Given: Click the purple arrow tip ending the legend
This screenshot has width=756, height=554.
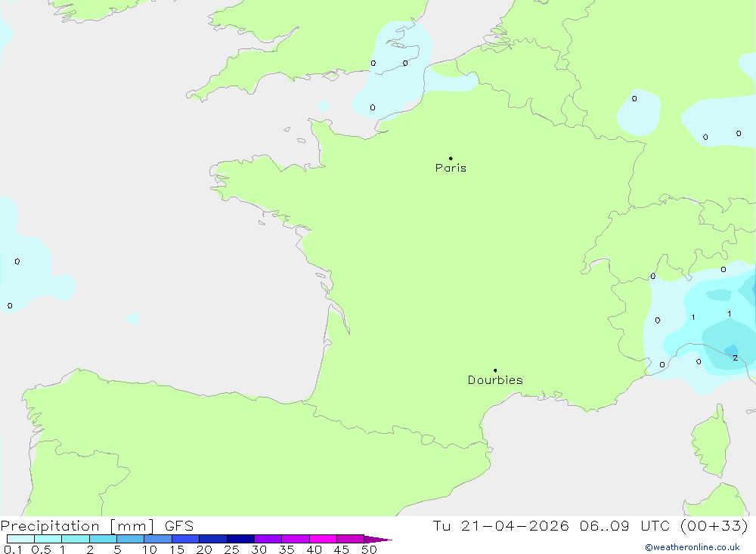Looking at the screenshot, I should pos(378,540).
